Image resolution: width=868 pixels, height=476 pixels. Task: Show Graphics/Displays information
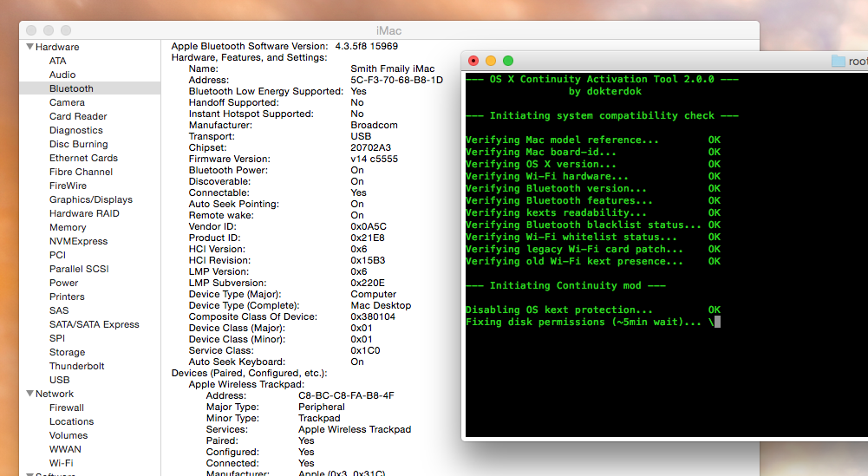91,199
